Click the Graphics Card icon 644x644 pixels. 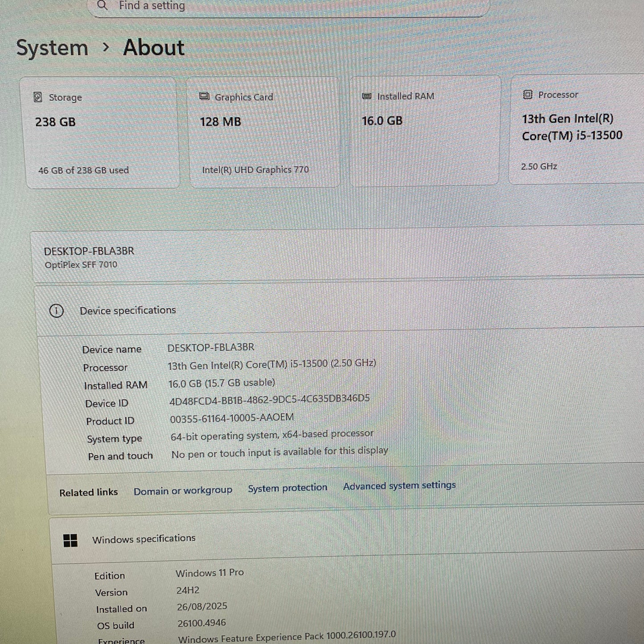coord(205,96)
